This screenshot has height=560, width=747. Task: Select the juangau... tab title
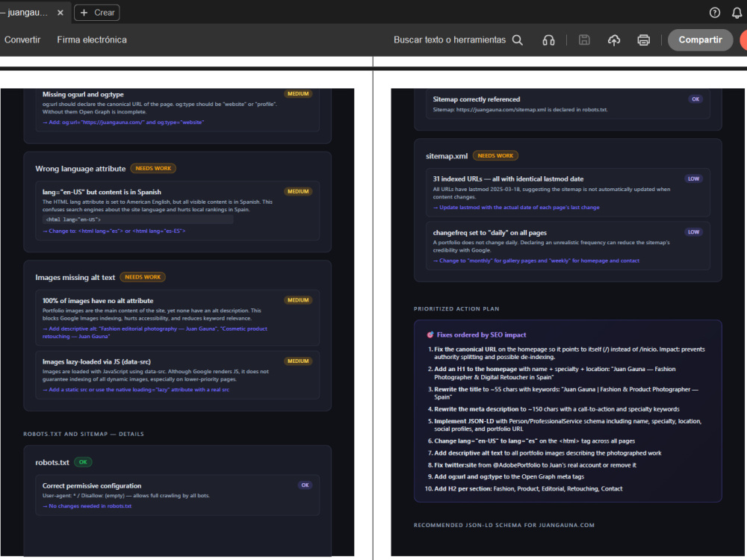27,13
